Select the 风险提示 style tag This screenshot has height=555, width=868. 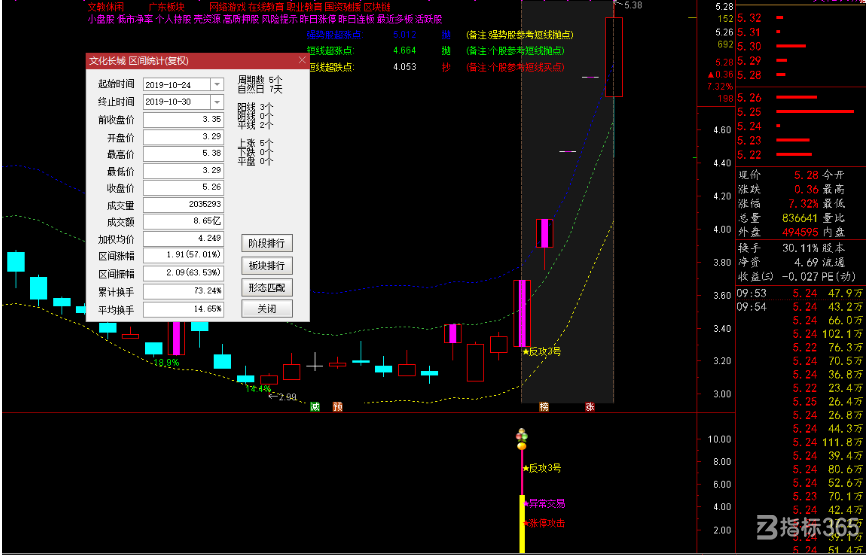tap(279, 19)
